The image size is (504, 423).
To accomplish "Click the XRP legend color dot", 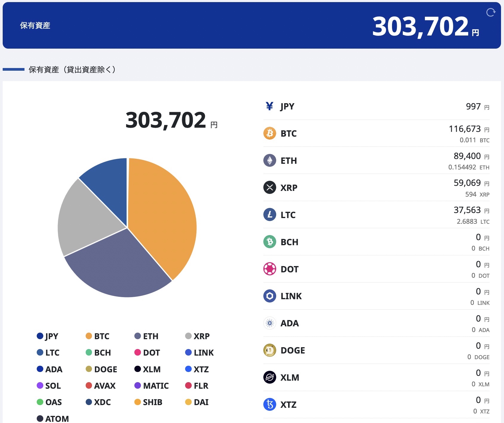I will pyautogui.click(x=188, y=336).
